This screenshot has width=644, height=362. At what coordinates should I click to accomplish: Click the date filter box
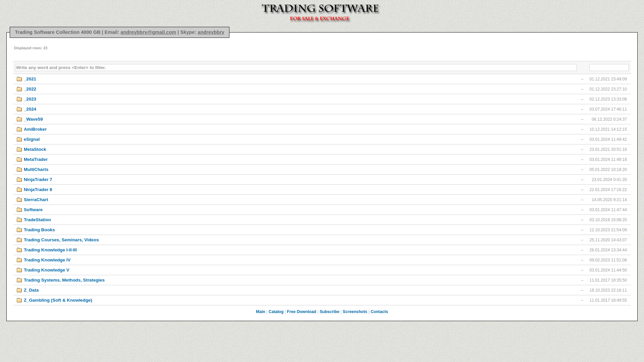(608, 68)
